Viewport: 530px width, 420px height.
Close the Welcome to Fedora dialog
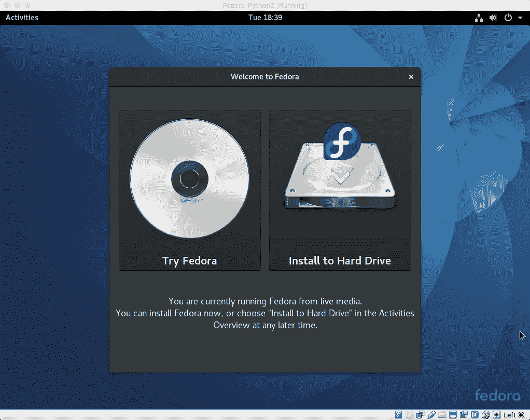pyautogui.click(x=411, y=77)
